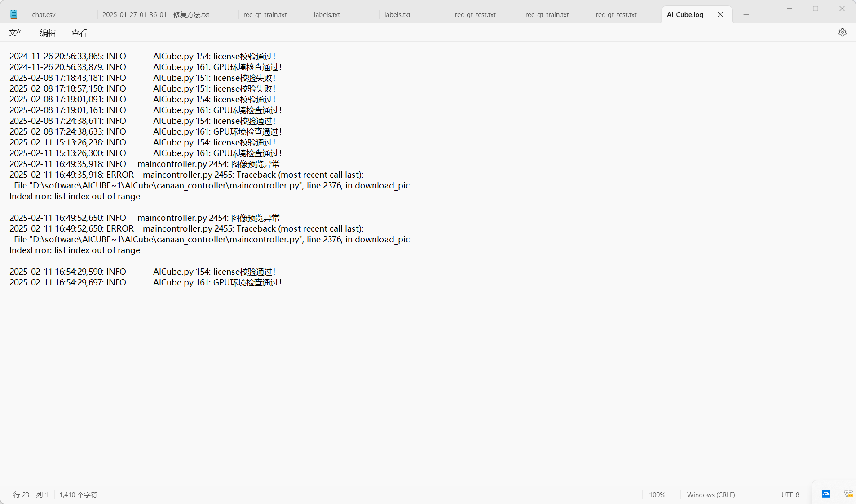Click INFO line 16:49:35,918 图像预览异常
The image size is (856, 504).
pyautogui.click(x=145, y=164)
